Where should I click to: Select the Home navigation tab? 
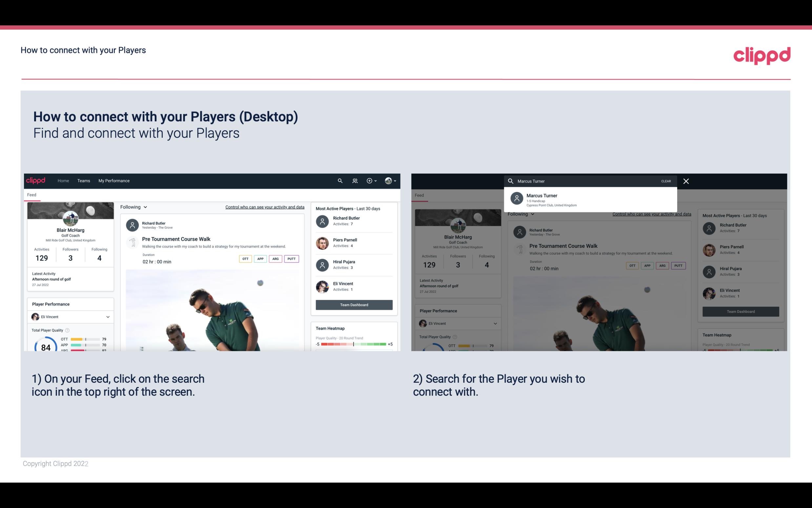[63, 180]
